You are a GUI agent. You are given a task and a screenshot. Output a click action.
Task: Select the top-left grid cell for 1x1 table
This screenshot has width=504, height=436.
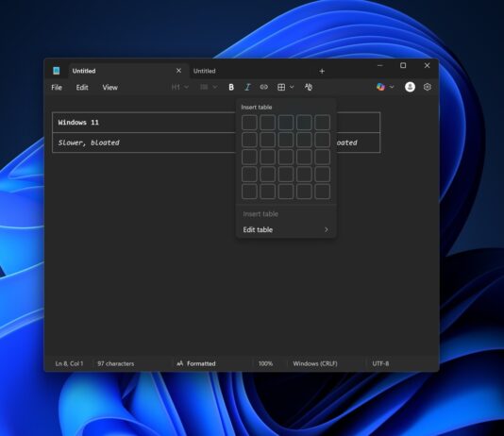(249, 123)
